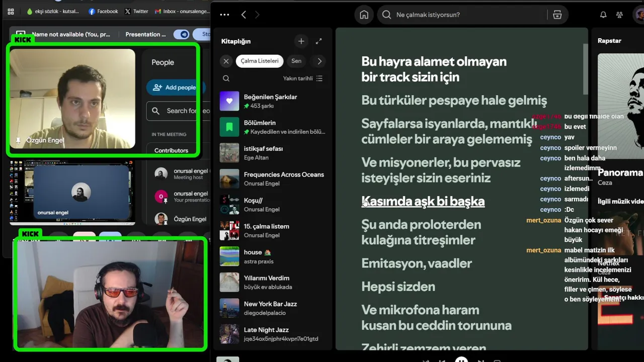Select the Çalma Listeleri filter chip
644x362 pixels.
[x=260, y=61]
